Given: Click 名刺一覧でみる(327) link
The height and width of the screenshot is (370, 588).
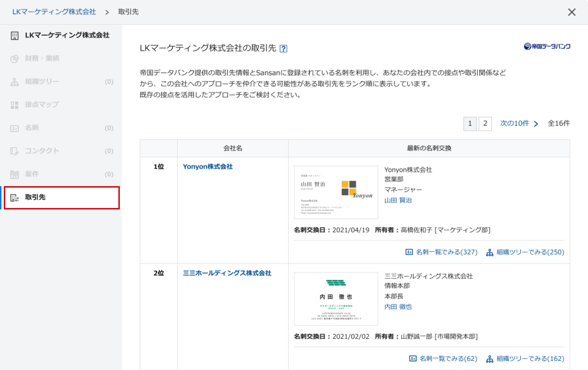Looking at the screenshot, I should pyautogui.click(x=447, y=252).
